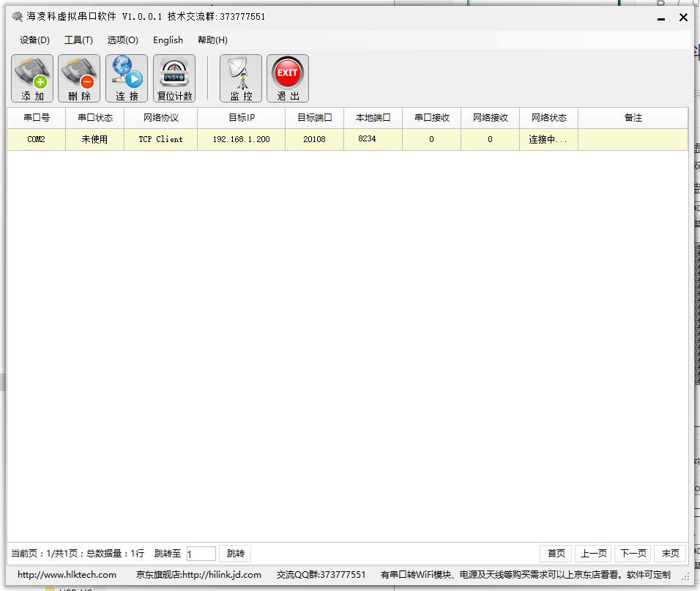The image size is (700, 591).
Task: Open the Help (帮助) menu
Action: click(212, 40)
